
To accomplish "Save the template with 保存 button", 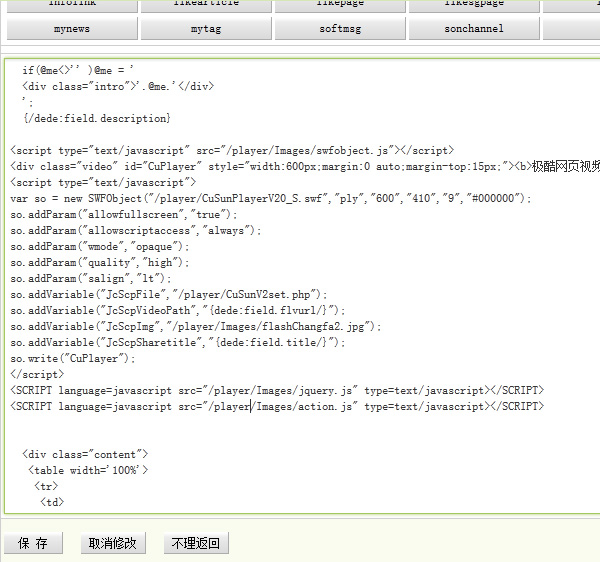I will [33, 543].
